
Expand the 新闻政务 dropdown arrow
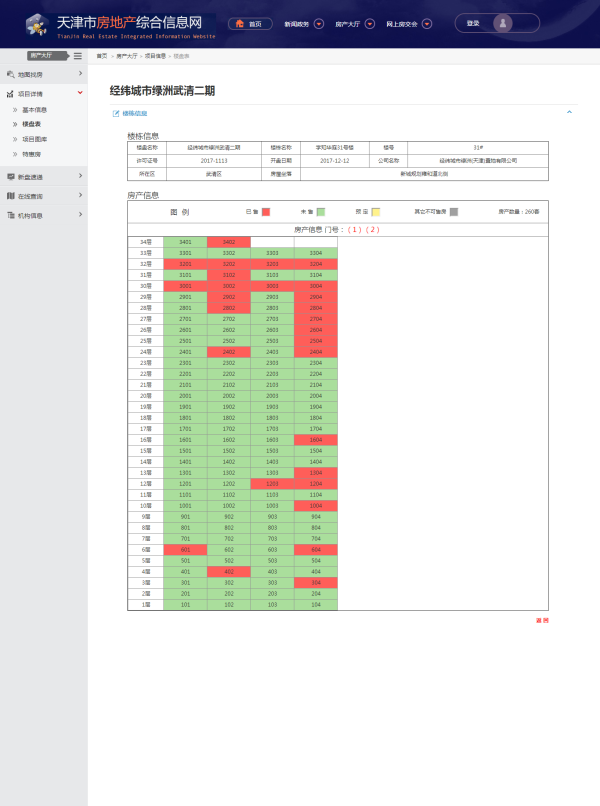pos(319,24)
